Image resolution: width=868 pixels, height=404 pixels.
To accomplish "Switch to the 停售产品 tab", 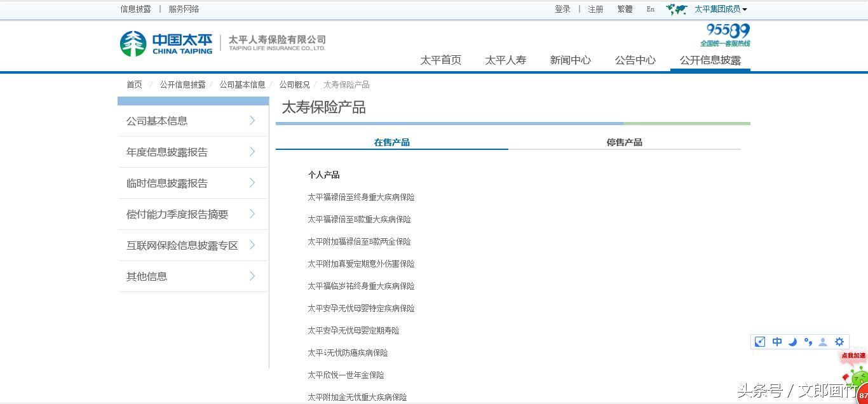I will coord(624,142).
